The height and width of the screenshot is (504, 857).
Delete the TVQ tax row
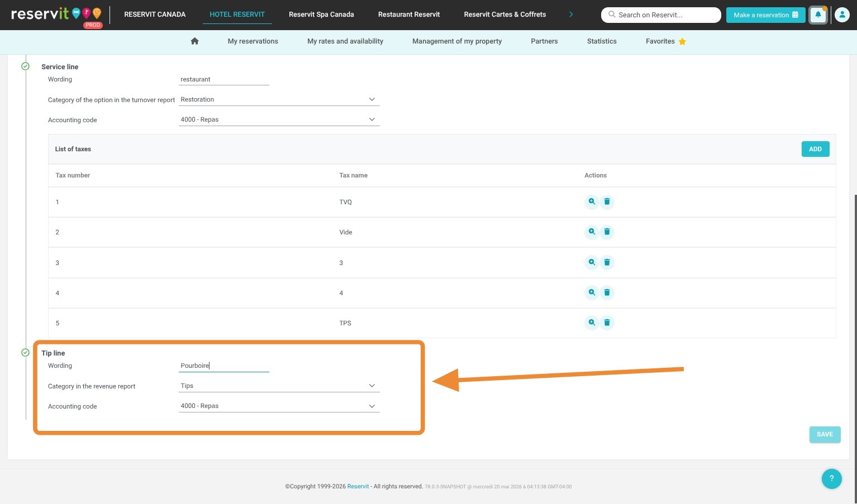607,201
